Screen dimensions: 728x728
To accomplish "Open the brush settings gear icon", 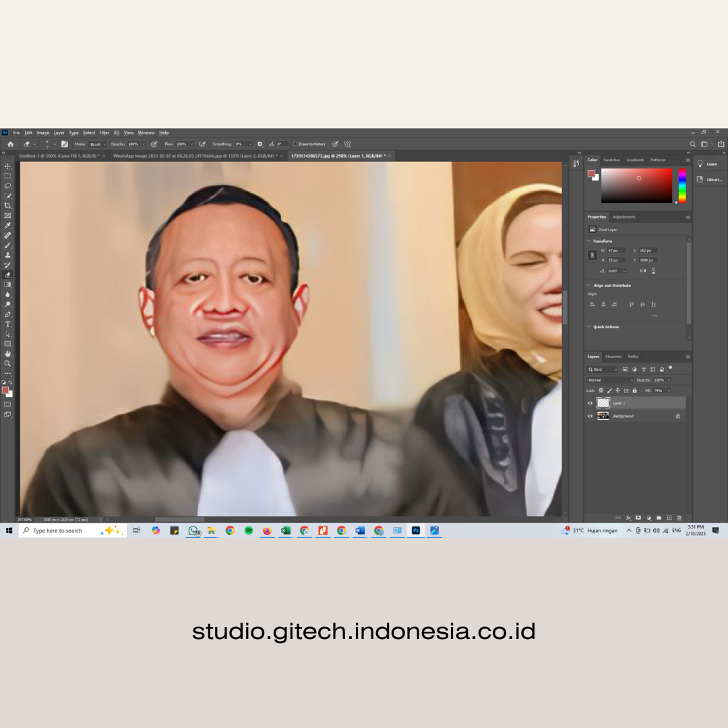I will [260, 144].
